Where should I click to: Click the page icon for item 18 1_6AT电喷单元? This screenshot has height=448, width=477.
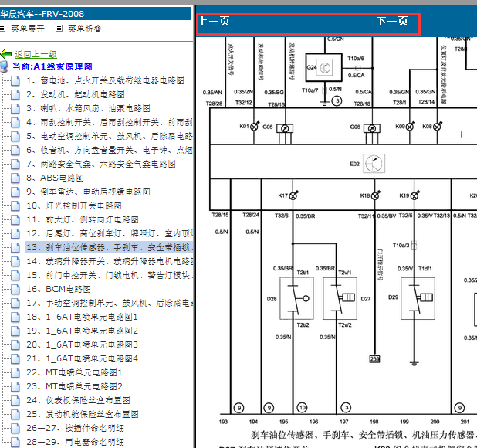click(15, 317)
